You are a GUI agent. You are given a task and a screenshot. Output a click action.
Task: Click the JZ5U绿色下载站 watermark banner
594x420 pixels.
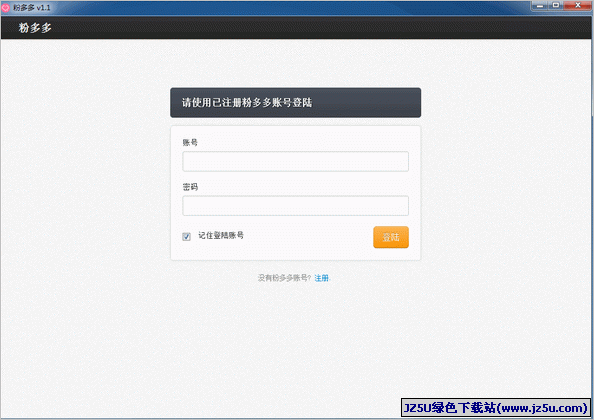point(496,408)
